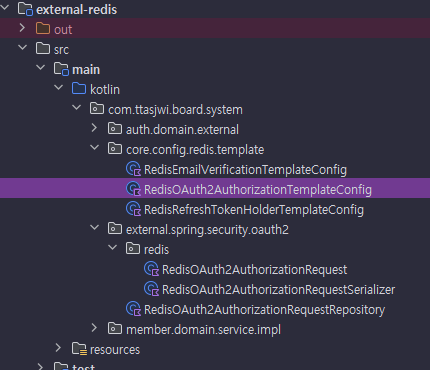
Task: Click the member.domain.service.impl package icon
Action: 115,329
